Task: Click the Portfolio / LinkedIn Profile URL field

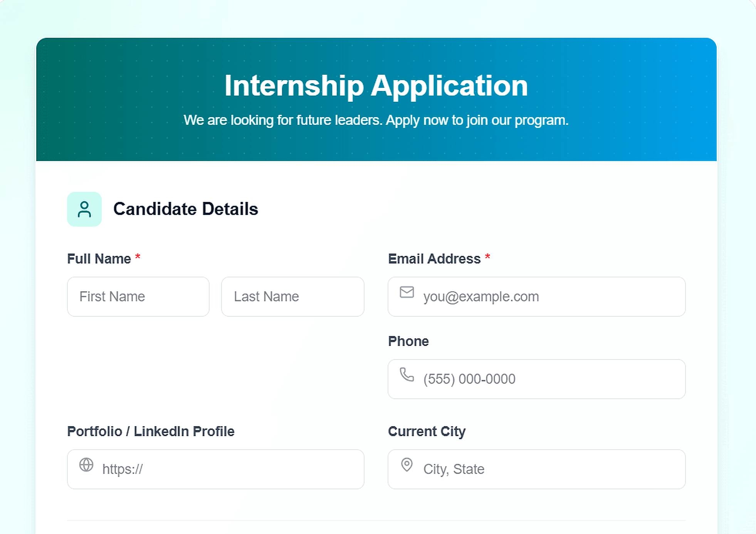Action: [216, 469]
